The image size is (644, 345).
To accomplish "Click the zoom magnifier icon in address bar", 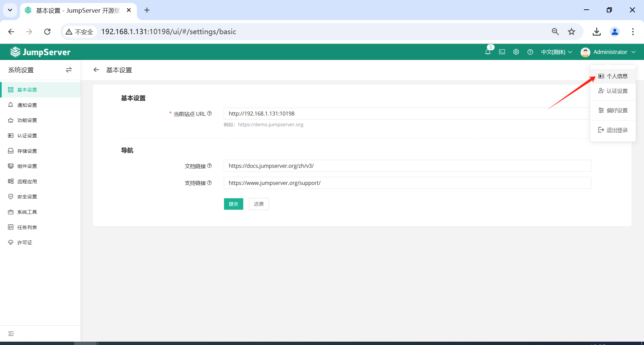I will click(555, 31).
